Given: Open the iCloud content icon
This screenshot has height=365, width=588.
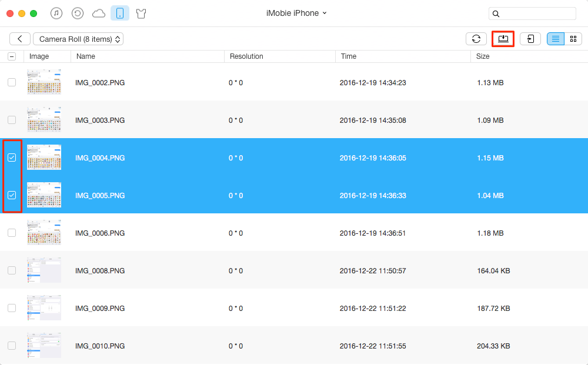Looking at the screenshot, I should pyautogui.click(x=99, y=14).
